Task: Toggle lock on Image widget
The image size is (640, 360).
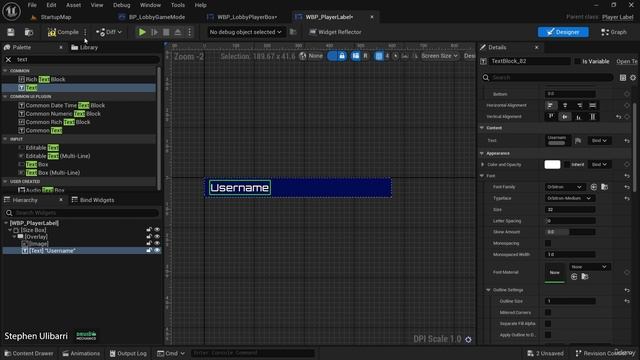Action: click(149, 243)
